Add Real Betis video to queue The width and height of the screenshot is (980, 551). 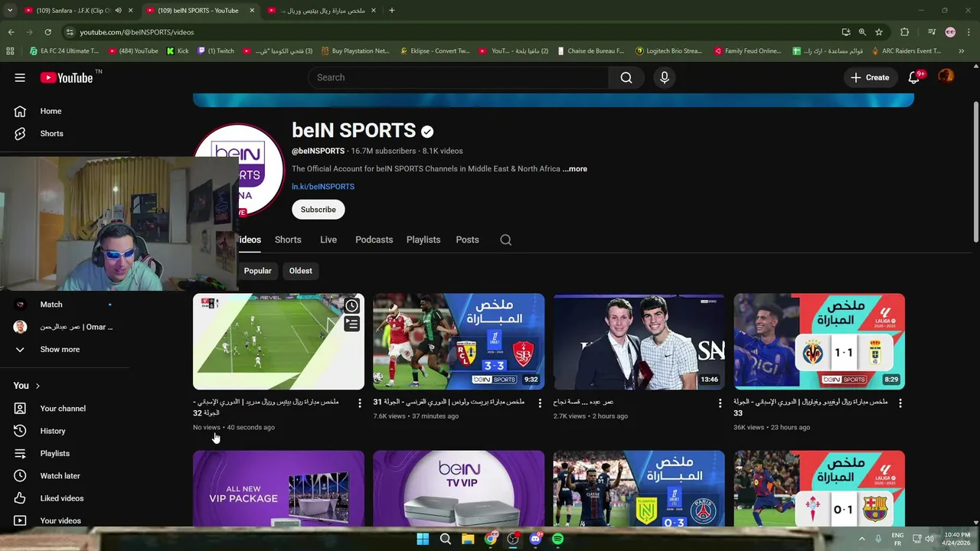[351, 324]
